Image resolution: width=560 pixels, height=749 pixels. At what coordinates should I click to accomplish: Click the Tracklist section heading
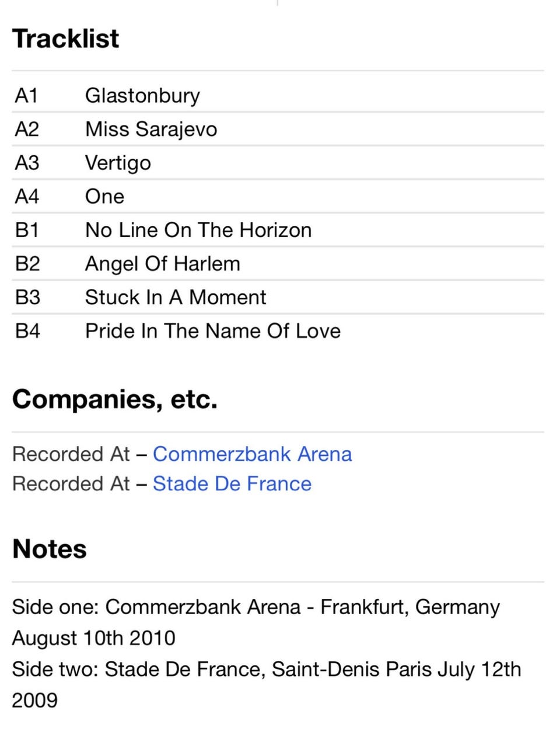[x=66, y=39]
